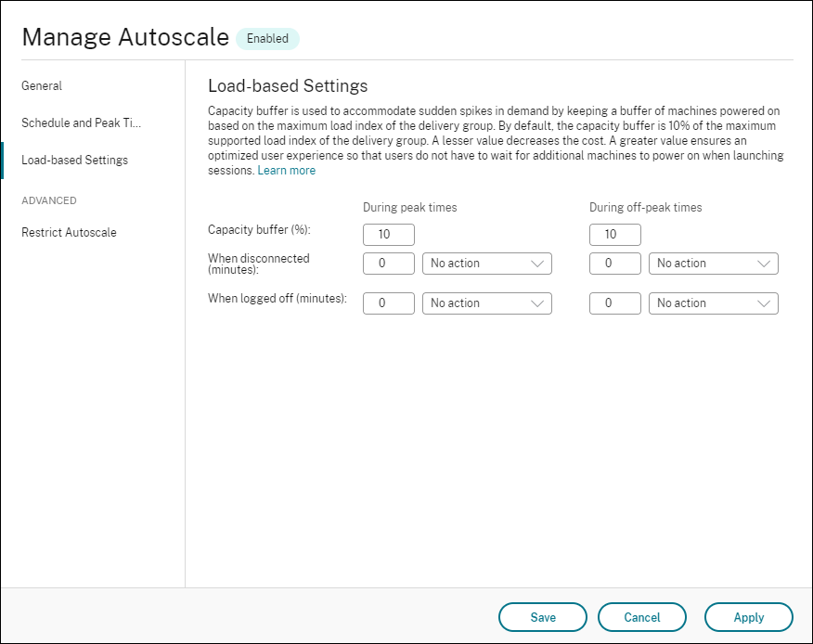
Task: Click the peak When logged off minutes field
Action: pyautogui.click(x=388, y=303)
